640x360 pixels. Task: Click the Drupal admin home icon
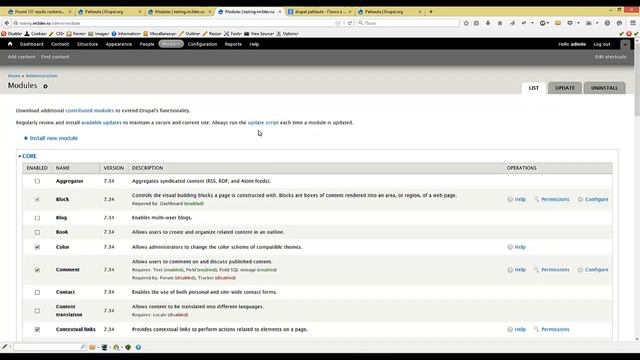click(x=10, y=44)
